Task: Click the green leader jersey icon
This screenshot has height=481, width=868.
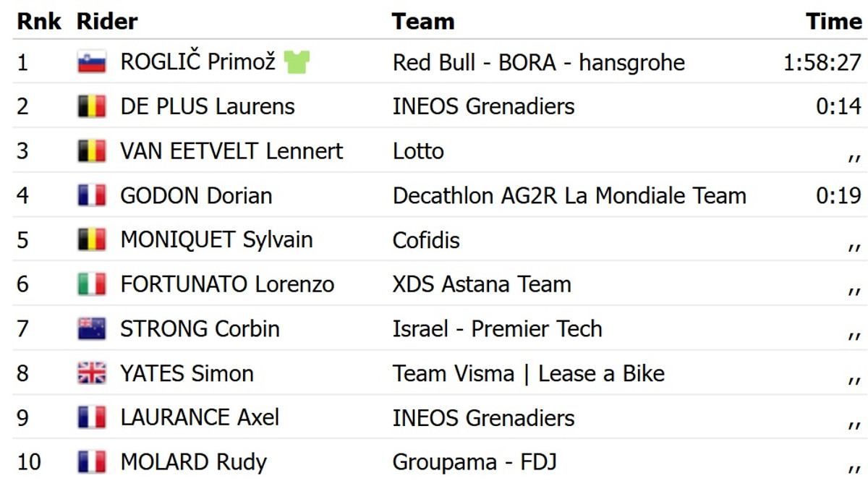Action: (297, 62)
